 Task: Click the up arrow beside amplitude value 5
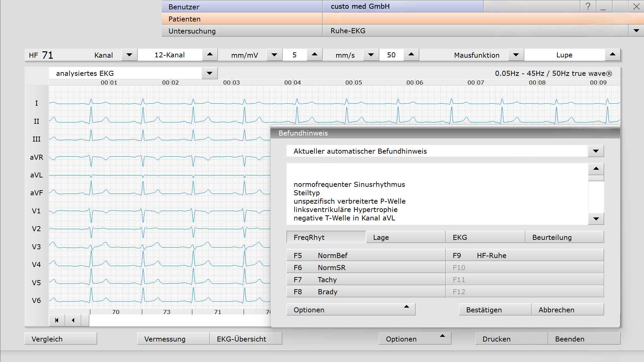tap(314, 55)
